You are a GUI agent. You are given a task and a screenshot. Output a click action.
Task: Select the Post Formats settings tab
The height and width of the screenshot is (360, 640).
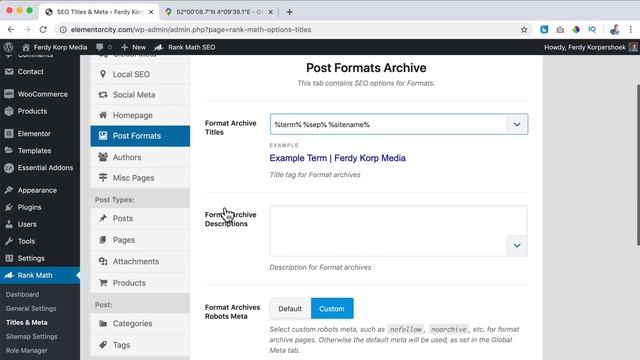coord(140,136)
